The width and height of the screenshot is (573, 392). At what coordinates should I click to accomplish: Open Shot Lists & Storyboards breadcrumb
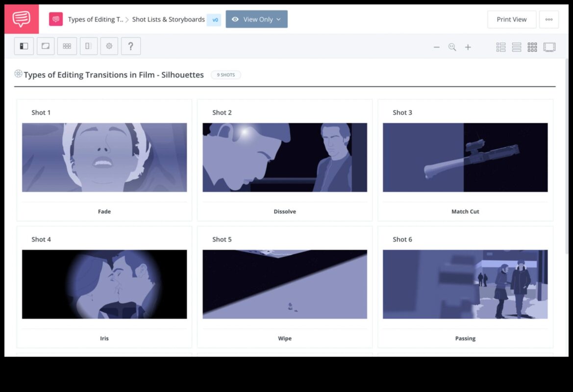pyautogui.click(x=168, y=20)
